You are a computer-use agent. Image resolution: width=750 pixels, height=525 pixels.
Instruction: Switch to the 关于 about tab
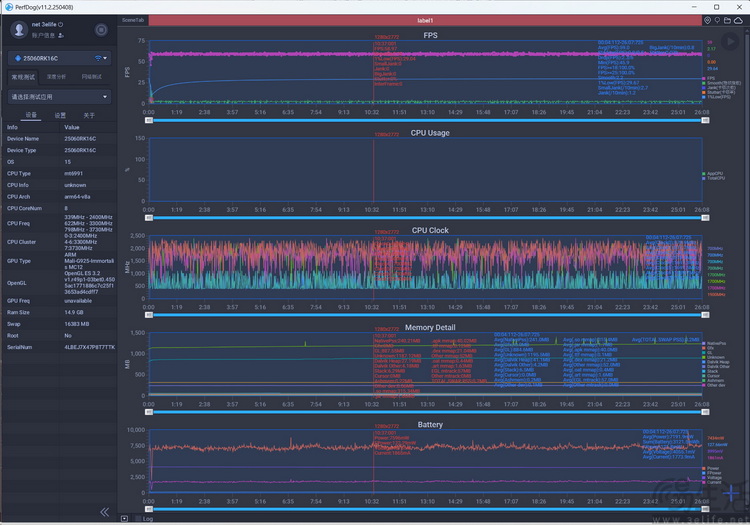click(89, 115)
